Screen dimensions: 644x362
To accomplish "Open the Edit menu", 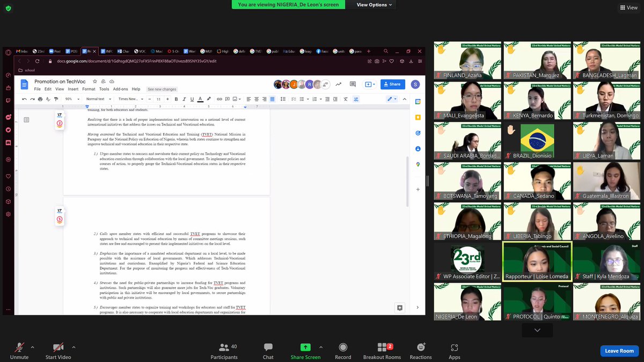I will pos(48,89).
